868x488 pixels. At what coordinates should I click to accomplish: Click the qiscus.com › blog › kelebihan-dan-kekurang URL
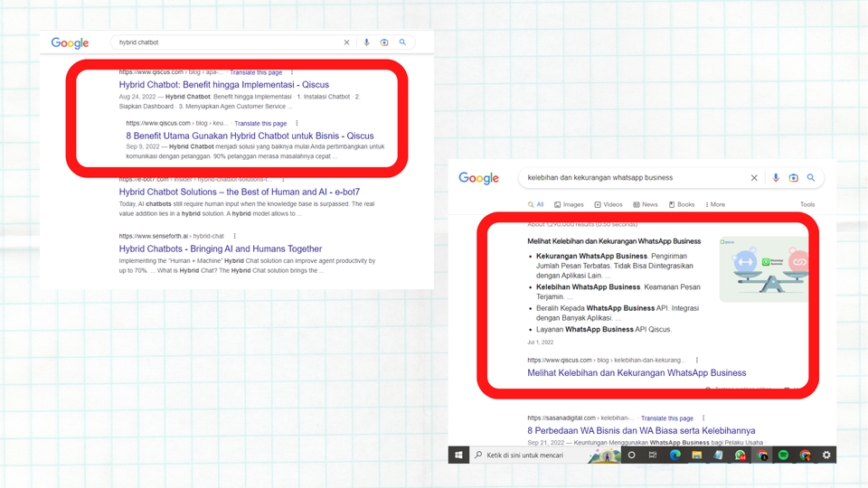point(606,361)
